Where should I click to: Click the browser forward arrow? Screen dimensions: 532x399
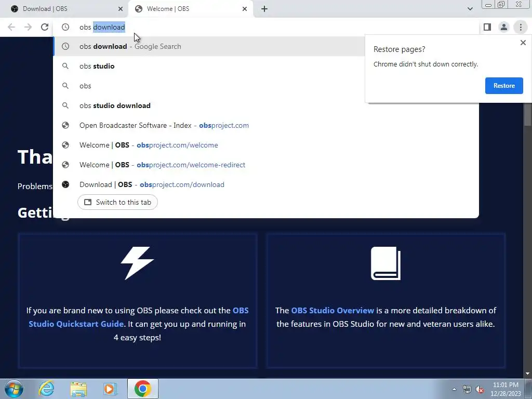[x=28, y=27]
